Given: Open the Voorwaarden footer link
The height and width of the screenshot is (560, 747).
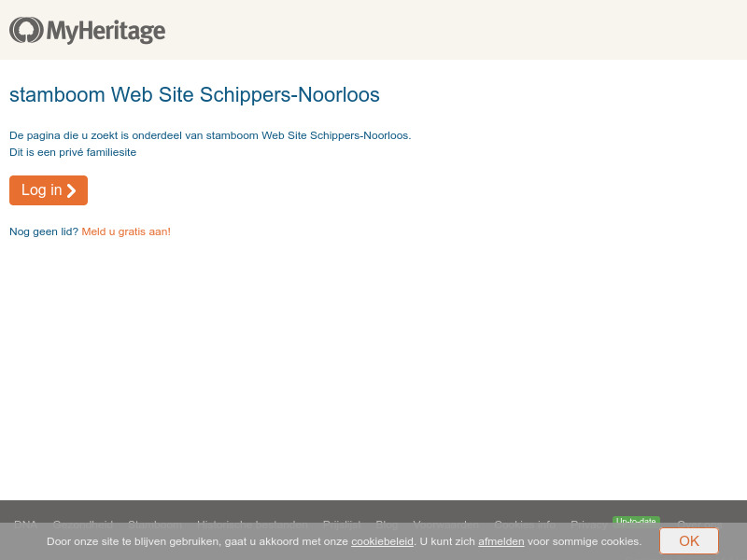Looking at the screenshot, I should pos(445,525).
